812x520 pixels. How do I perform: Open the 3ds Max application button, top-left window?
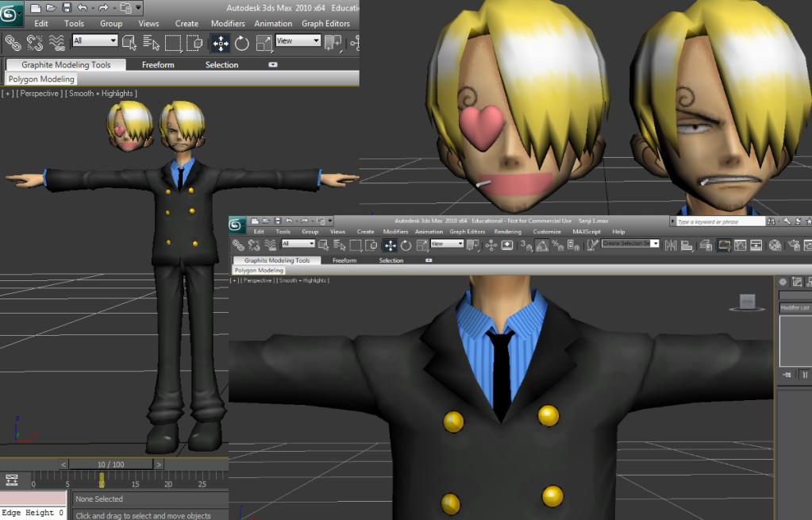click(10, 13)
